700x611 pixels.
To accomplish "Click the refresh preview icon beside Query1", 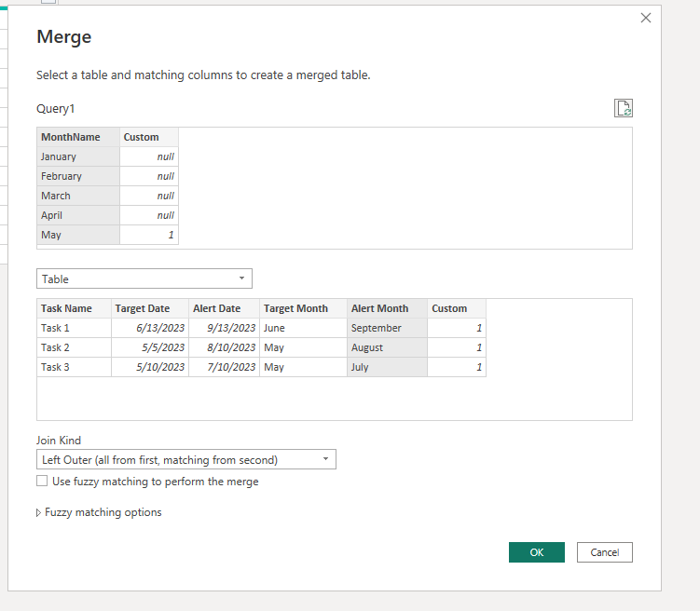I will pos(624,108).
